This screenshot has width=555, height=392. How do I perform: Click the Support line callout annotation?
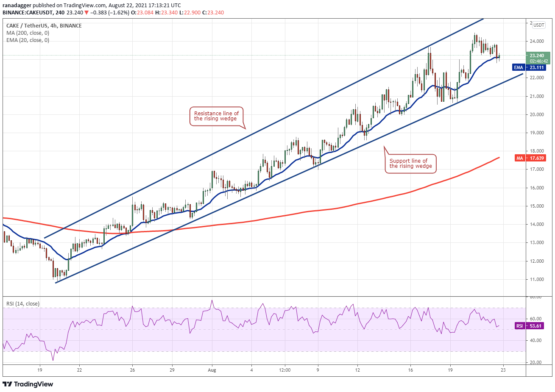pos(410,163)
